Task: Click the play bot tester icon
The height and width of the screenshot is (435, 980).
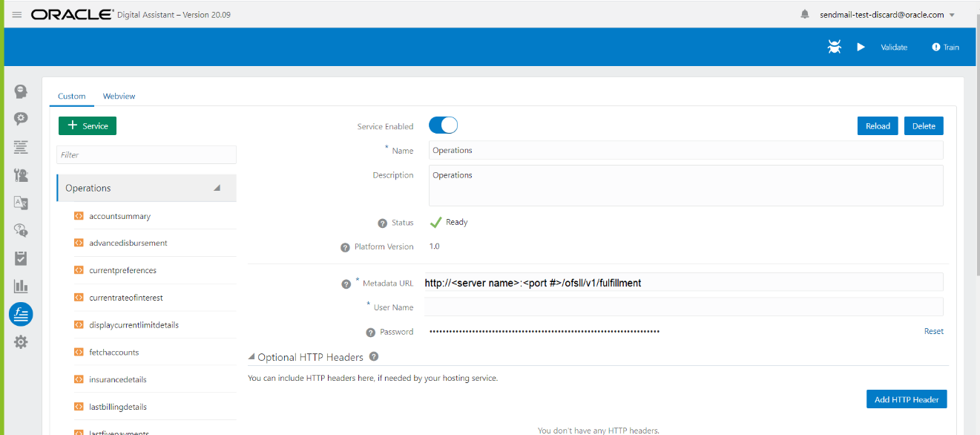Action: point(861,47)
